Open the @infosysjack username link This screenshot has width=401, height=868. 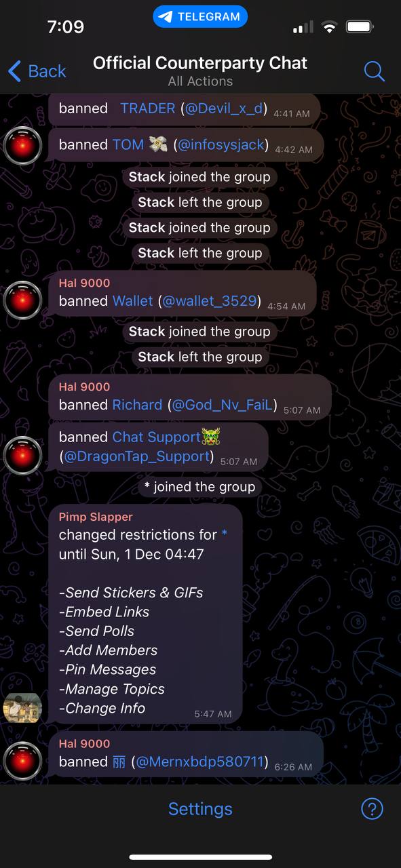point(221,144)
